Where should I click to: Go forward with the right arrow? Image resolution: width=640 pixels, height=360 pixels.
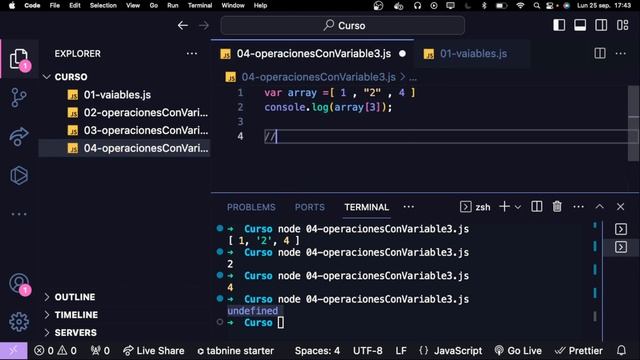tap(203, 25)
